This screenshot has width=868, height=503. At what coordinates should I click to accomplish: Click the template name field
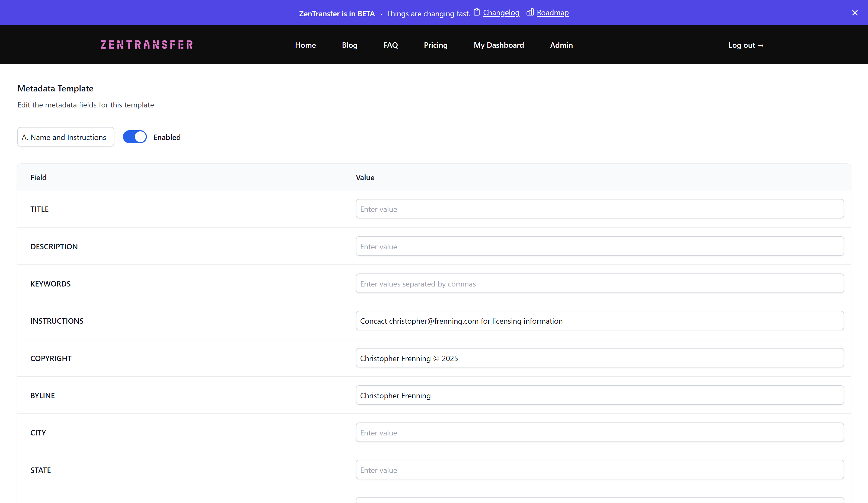65,137
